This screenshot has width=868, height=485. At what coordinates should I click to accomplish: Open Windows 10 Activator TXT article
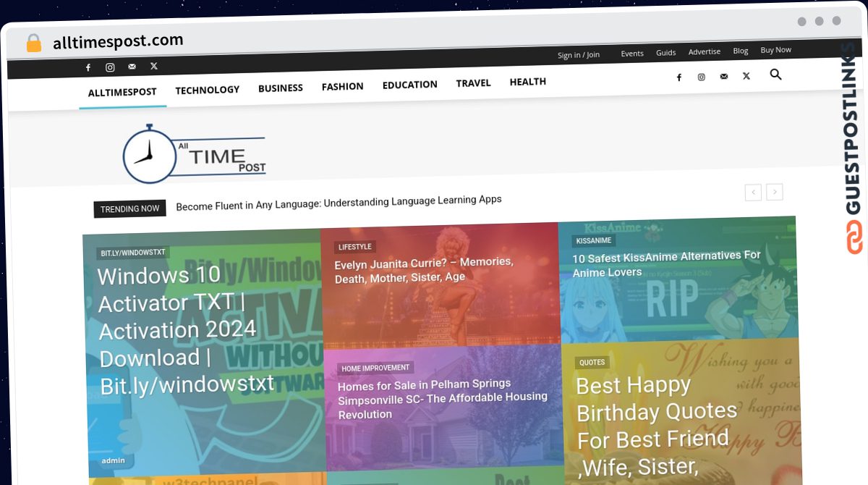[x=187, y=330]
